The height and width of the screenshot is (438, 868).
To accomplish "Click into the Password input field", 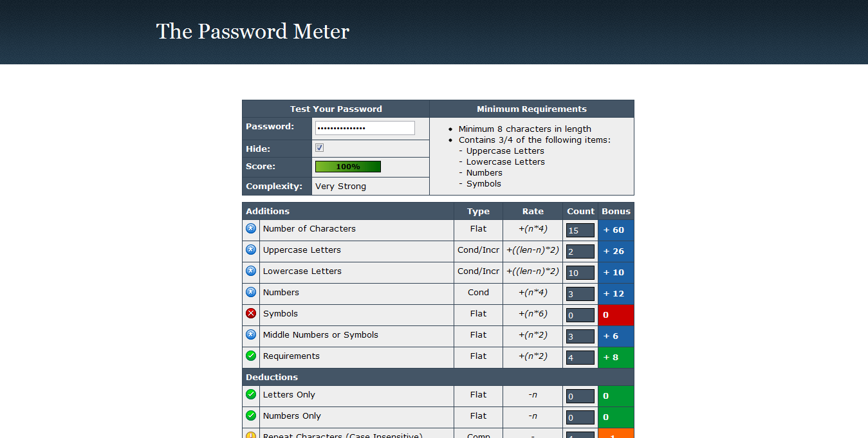I will (365, 128).
